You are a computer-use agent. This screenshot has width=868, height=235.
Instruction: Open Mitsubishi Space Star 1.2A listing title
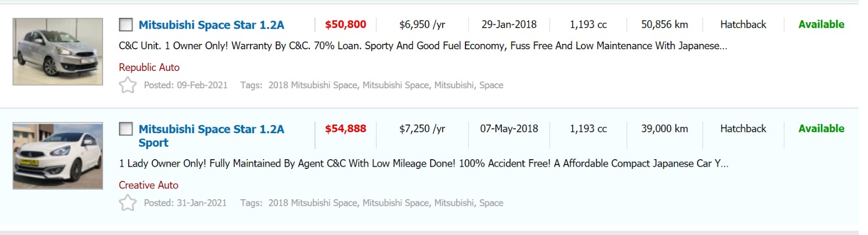[211, 25]
